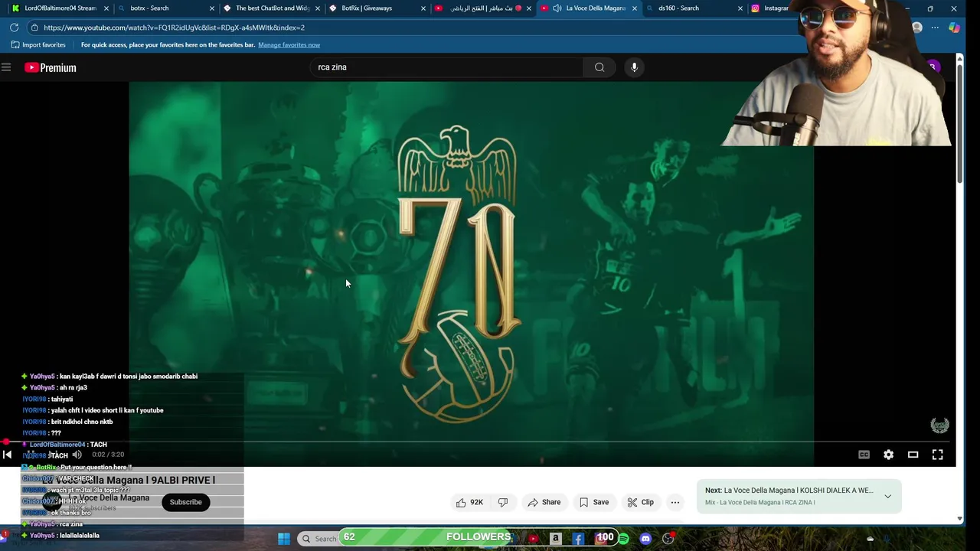This screenshot has width=980, height=551.
Task: Like the video with 92K likes
Action: pyautogui.click(x=469, y=502)
